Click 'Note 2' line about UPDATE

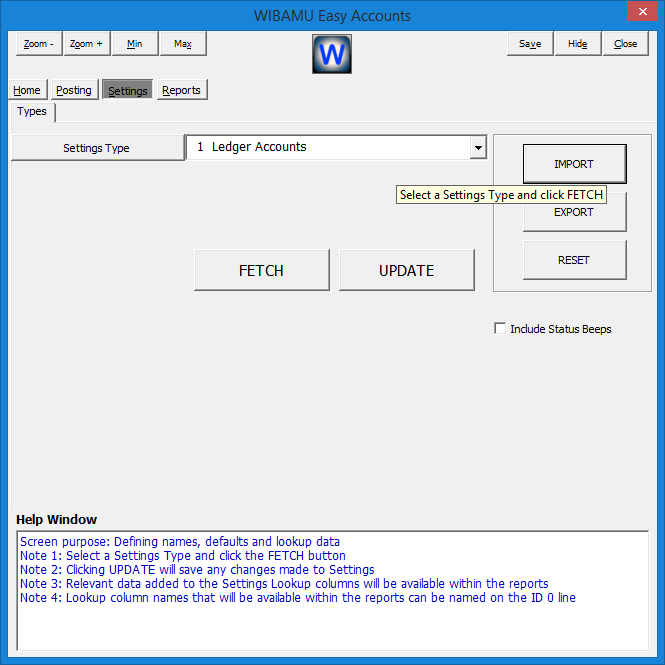click(197, 570)
